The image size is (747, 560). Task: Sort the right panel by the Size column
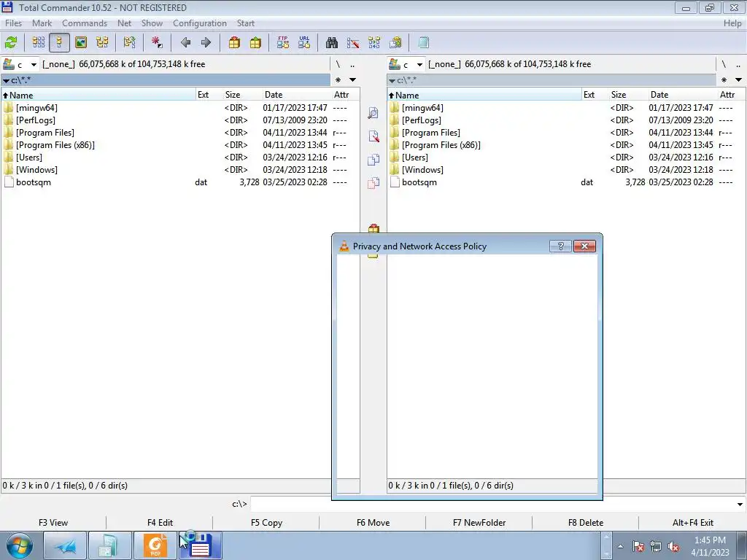point(628,95)
